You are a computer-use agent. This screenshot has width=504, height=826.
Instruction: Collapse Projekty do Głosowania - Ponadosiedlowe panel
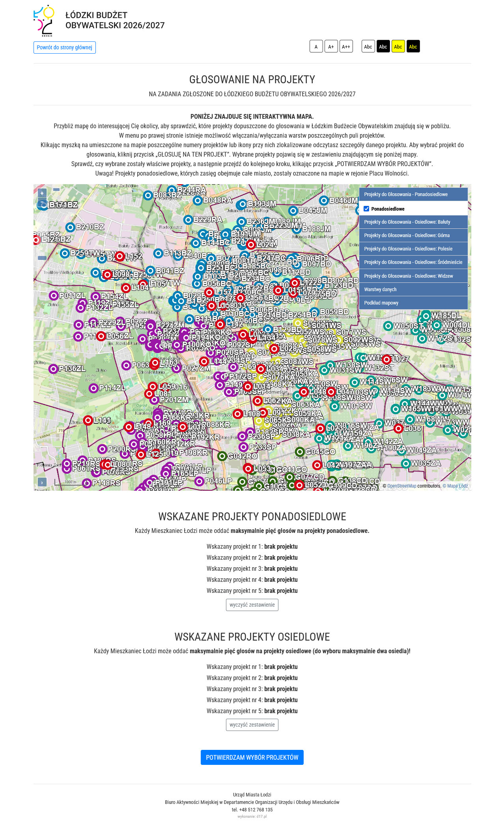coord(413,194)
